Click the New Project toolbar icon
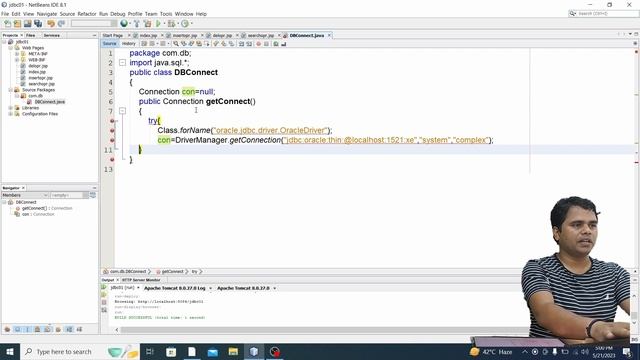640x360 pixels. [17, 24]
